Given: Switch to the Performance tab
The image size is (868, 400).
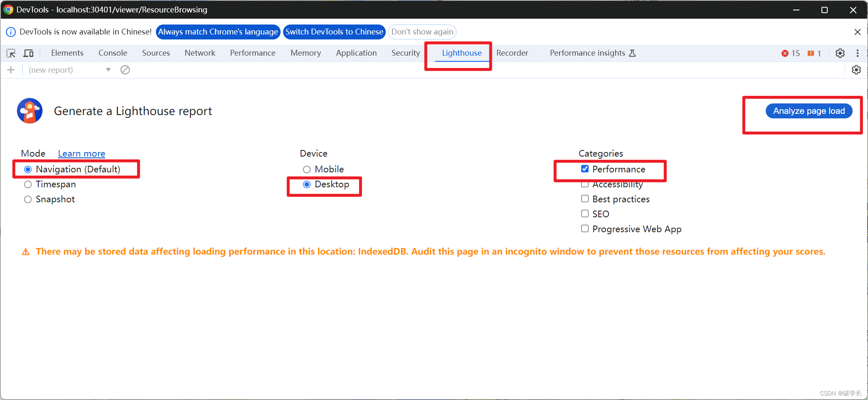Looking at the screenshot, I should [253, 53].
